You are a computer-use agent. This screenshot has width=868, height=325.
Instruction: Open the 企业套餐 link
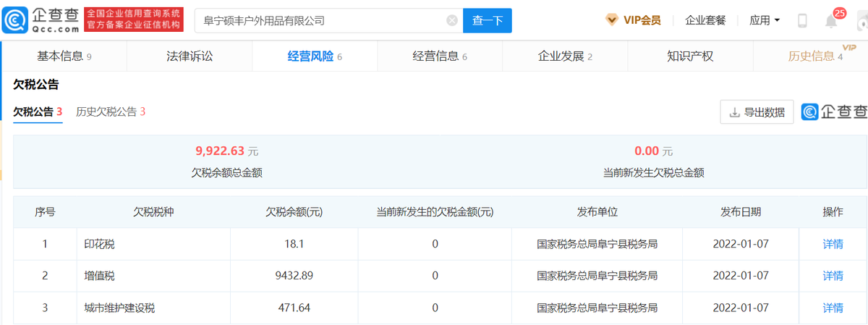[705, 20]
